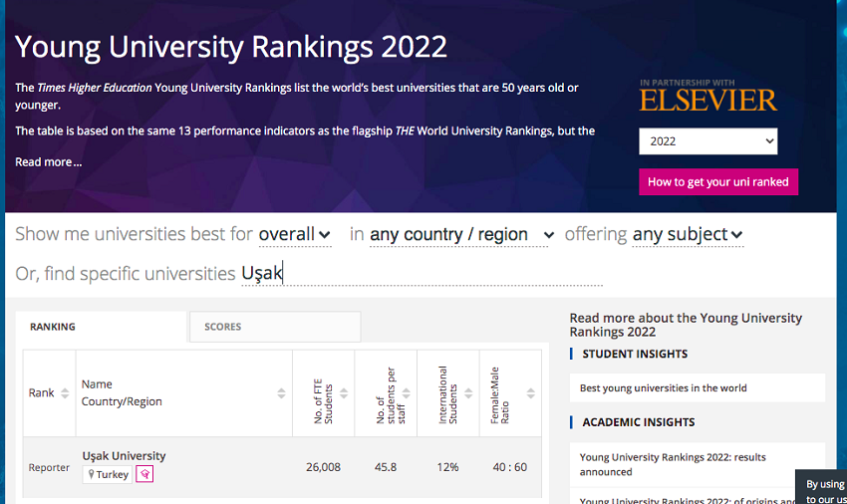Click the pink icon beside the Turkey tag
847x504 pixels.
pos(144,474)
